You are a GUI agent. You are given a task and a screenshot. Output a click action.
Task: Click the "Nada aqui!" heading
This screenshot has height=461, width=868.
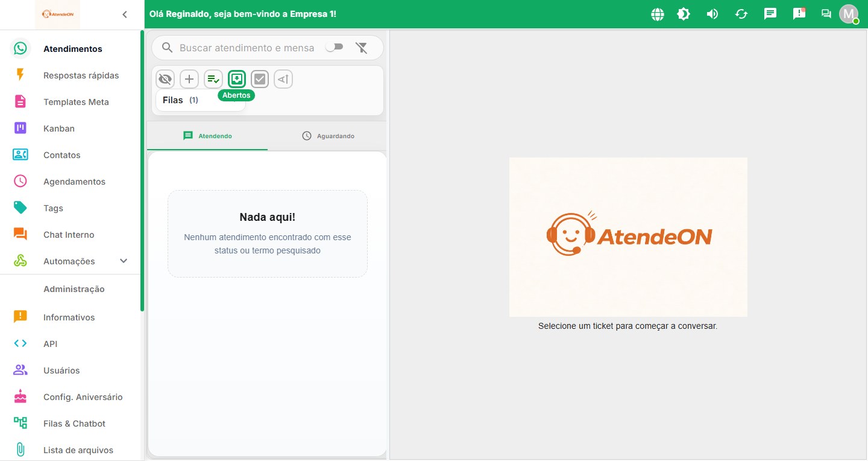pyautogui.click(x=268, y=217)
